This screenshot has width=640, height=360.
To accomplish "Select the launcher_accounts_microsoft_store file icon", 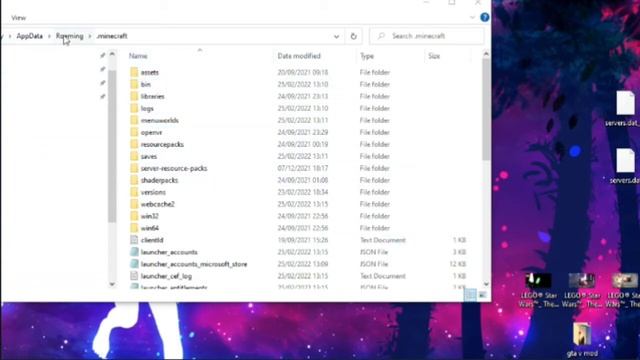I will (134, 264).
